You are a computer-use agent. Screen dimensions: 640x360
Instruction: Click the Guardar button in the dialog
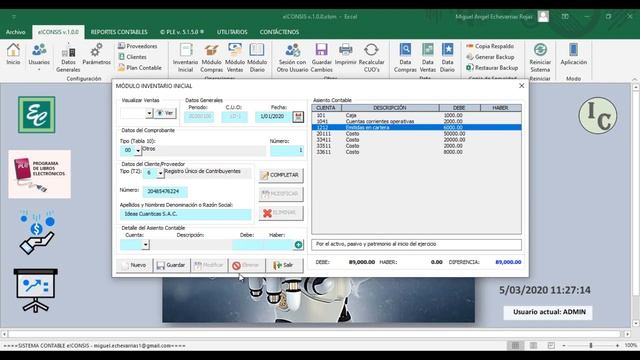[x=171, y=265]
